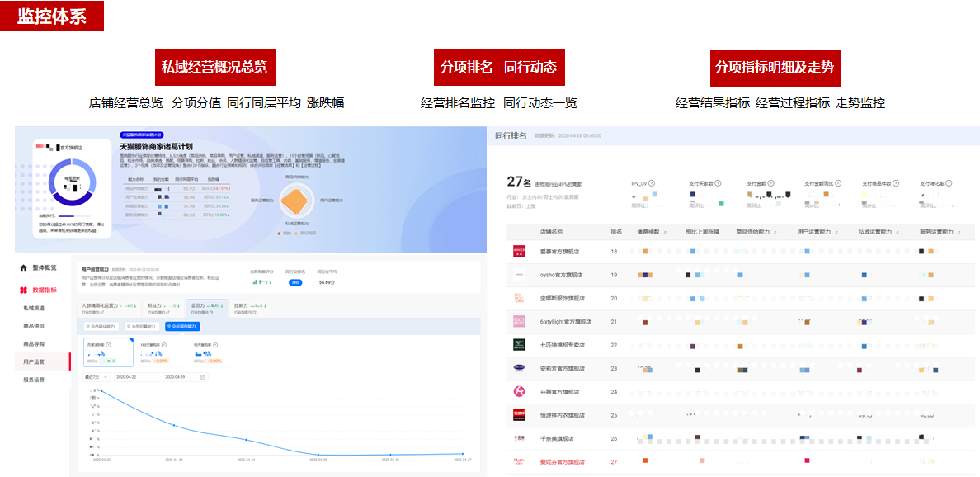Toggle the 同行同层 legend on radar chart
Viewport: 980px width, 477px height.
(x=305, y=234)
